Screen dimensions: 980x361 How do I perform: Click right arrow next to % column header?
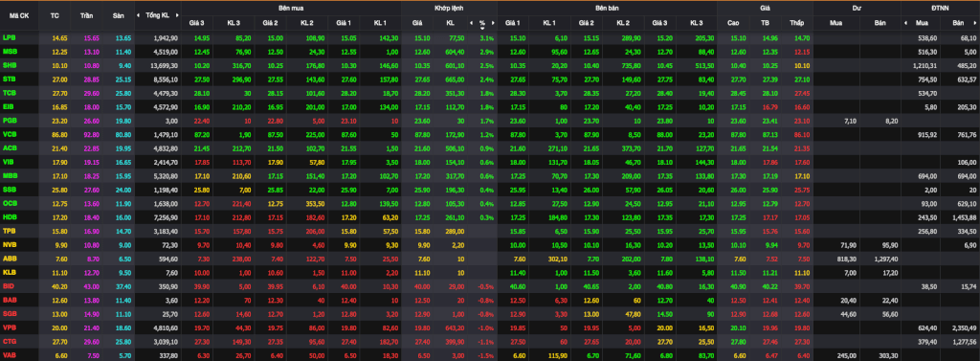(x=493, y=23)
